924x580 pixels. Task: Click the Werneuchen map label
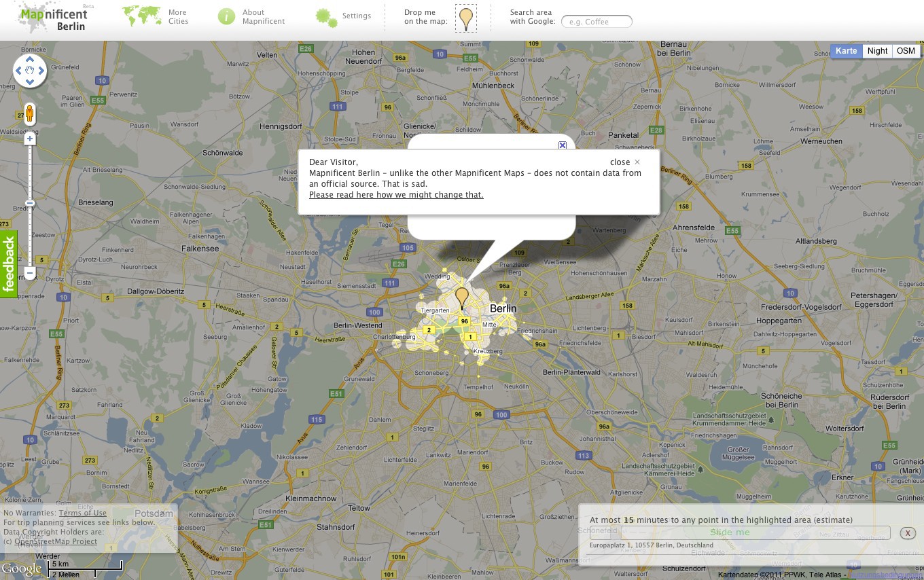[821, 141]
